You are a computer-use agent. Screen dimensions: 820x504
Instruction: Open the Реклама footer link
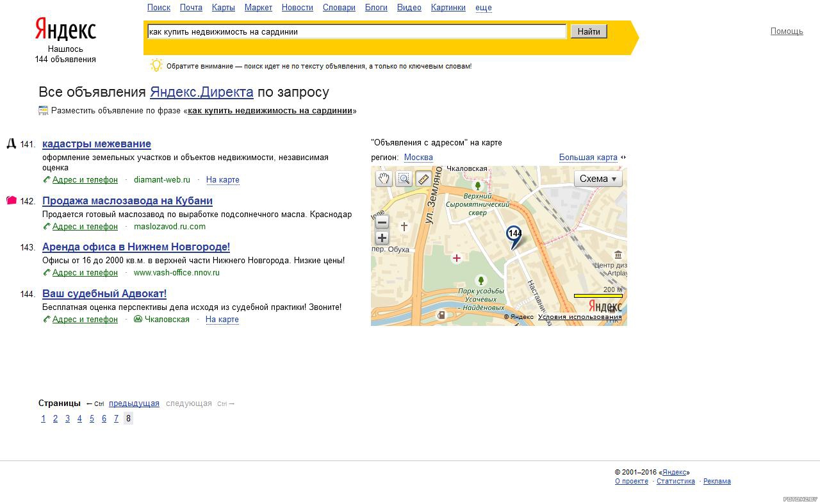717,482
